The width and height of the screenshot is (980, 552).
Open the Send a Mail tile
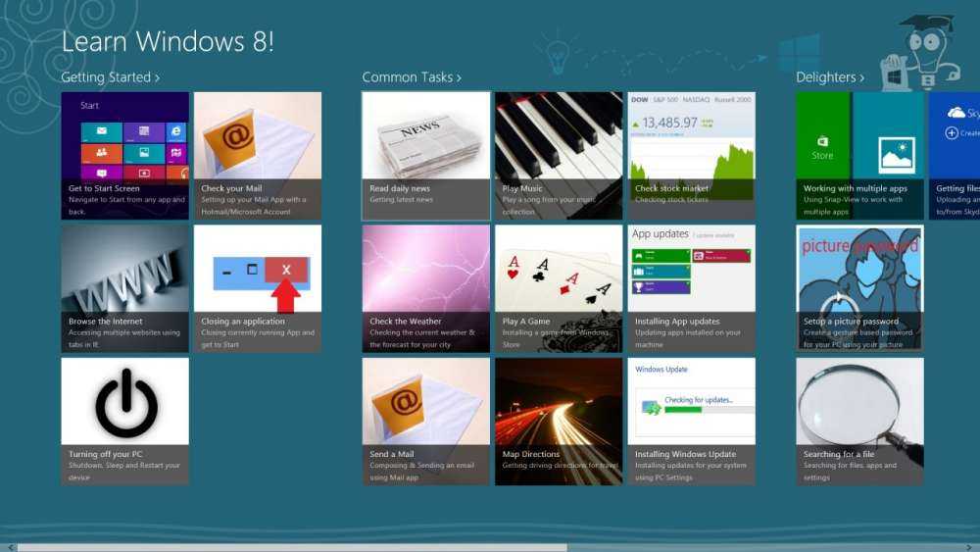(x=426, y=422)
